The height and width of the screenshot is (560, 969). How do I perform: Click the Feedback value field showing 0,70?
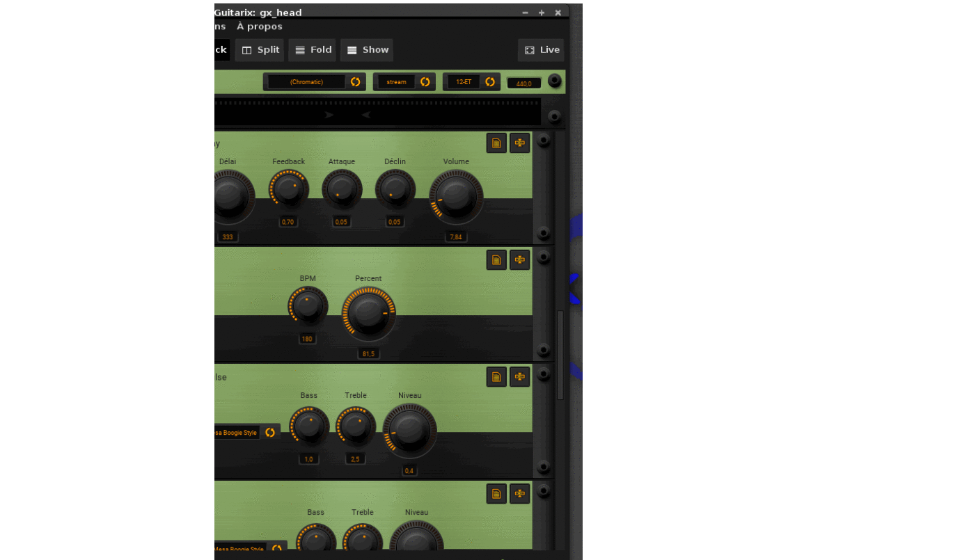point(287,222)
